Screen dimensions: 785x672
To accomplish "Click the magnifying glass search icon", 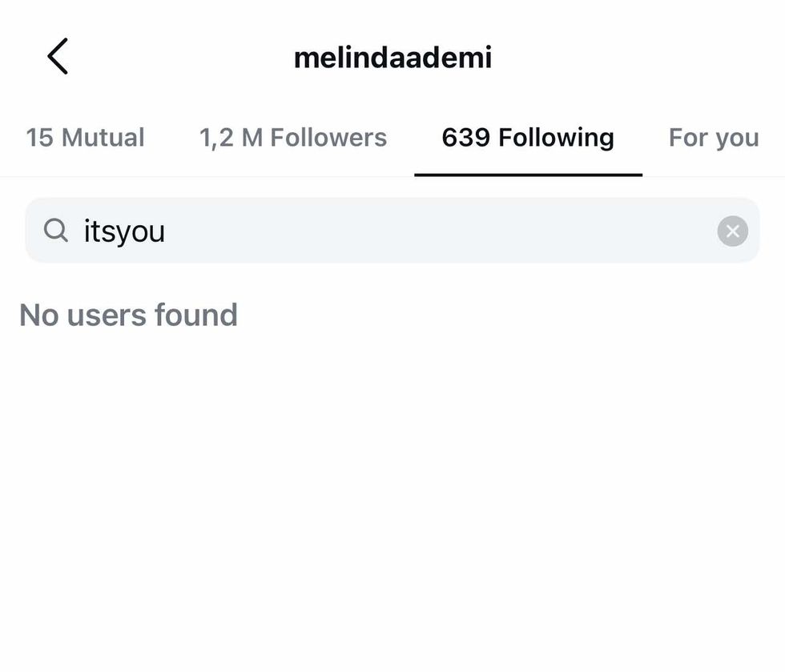I will (x=55, y=231).
